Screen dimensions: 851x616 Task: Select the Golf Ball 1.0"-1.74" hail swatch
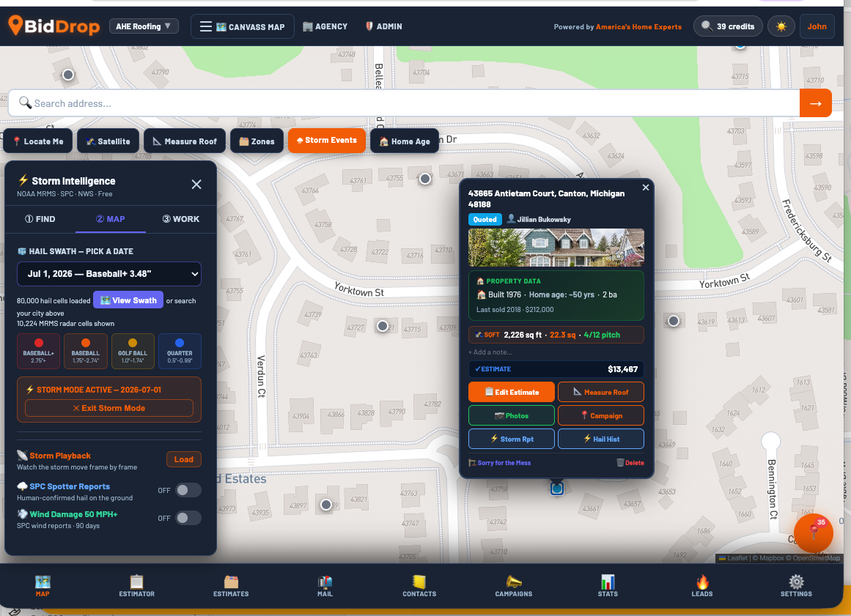tap(133, 352)
